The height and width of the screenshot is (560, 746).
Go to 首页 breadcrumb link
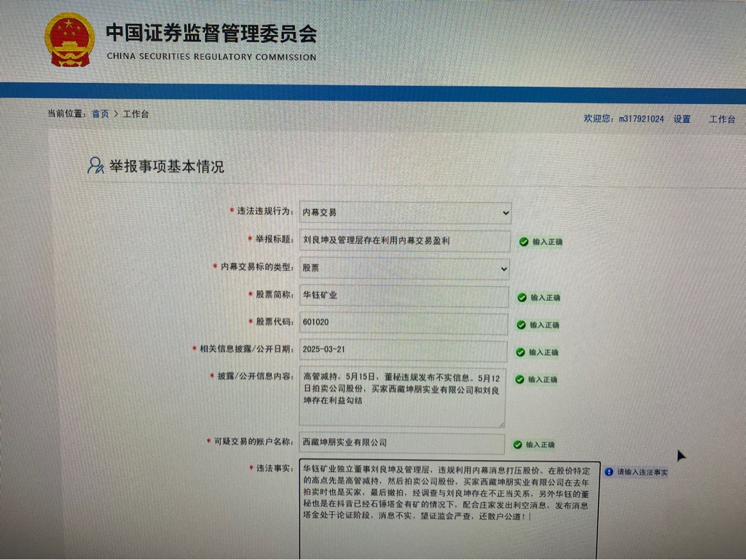[x=101, y=114]
